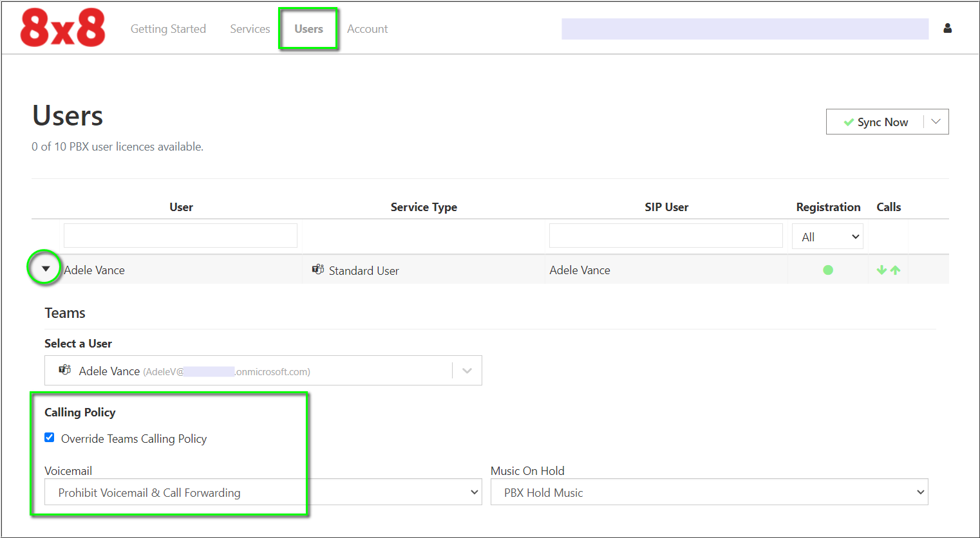This screenshot has height=538, width=980.
Task: Click the 8x8 logo
Action: tap(62, 28)
